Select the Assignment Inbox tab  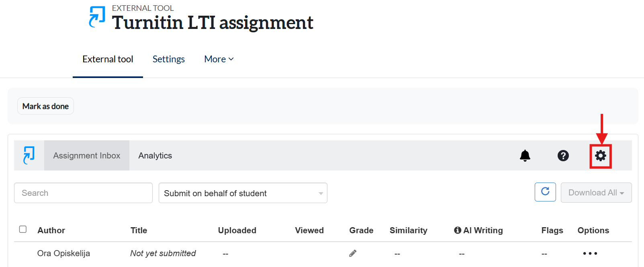[87, 156]
